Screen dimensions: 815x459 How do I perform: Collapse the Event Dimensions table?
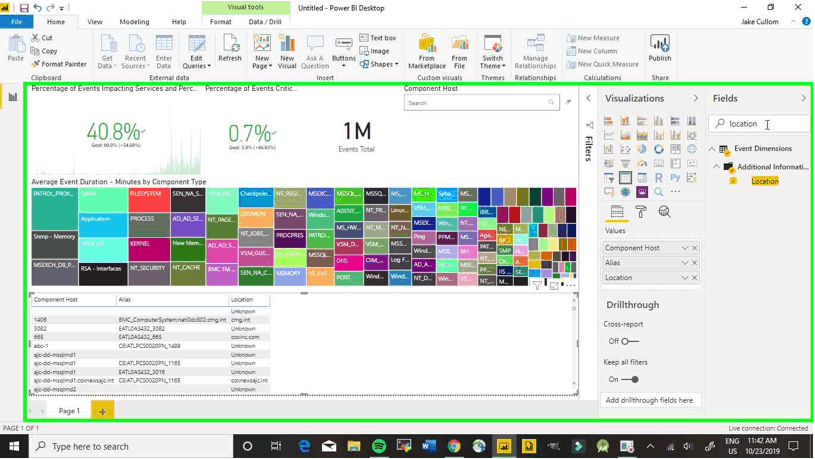click(712, 149)
